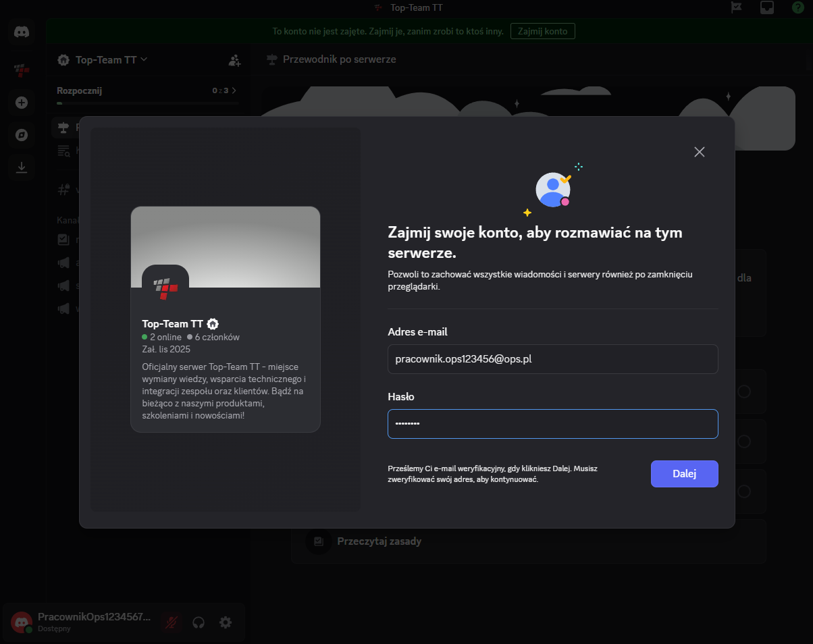
Task: Click the account avatar illustration in dialog
Action: [553, 190]
